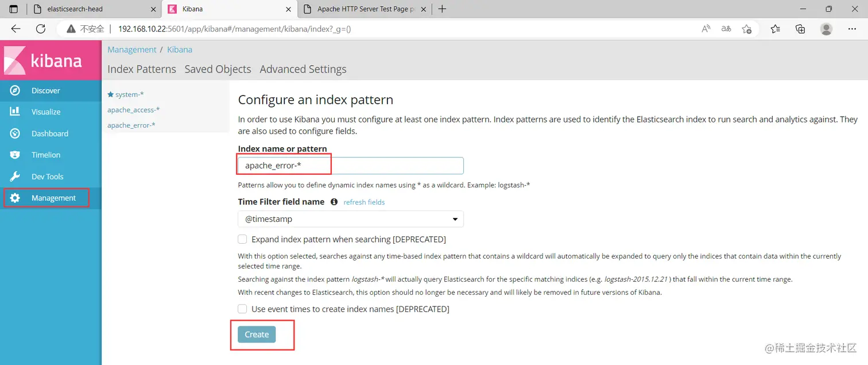Select the apache_access-* index pattern
Viewport: 868px width, 365px height.
tap(134, 110)
